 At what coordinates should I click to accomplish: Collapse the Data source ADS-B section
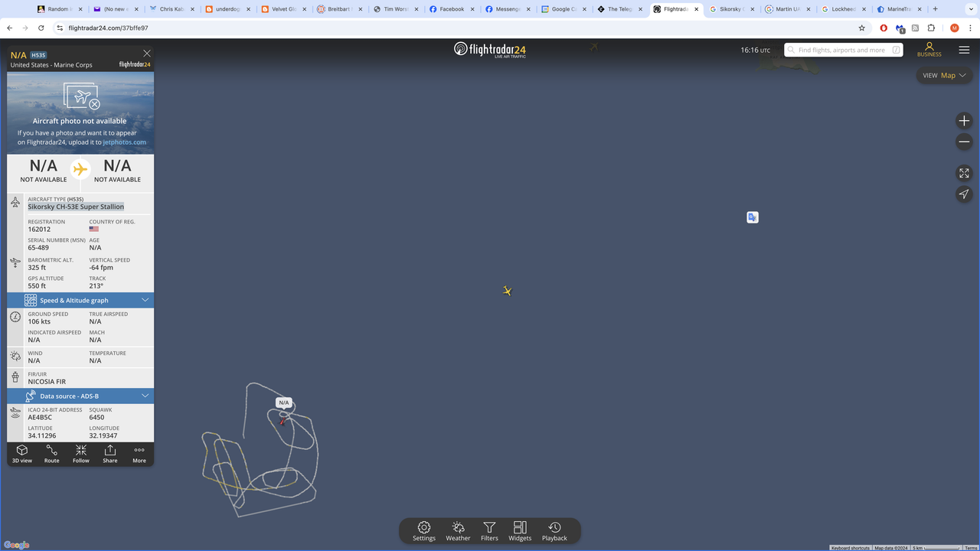point(80,396)
